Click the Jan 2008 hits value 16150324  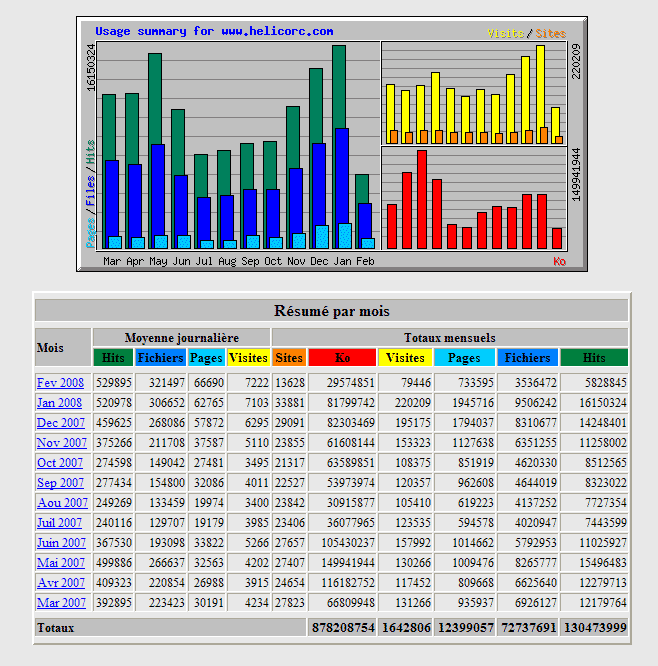coord(603,403)
